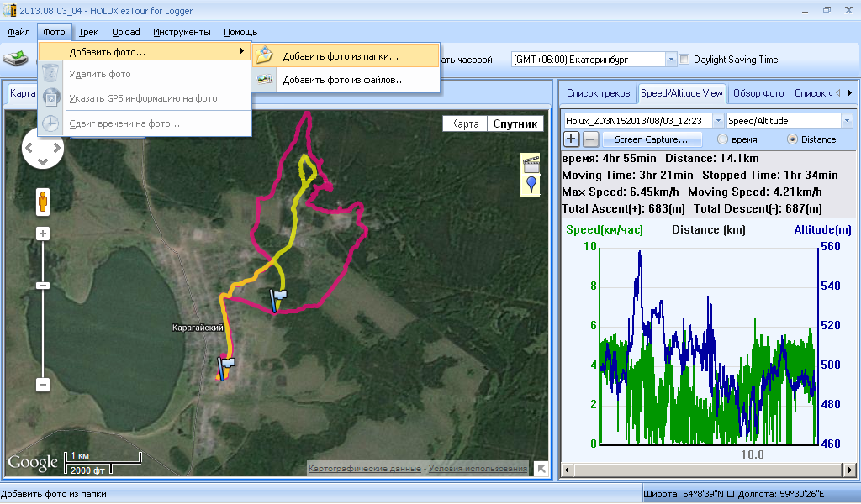
Task: Click the GPS download toolbar icon
Action: (x=15, y=58)
